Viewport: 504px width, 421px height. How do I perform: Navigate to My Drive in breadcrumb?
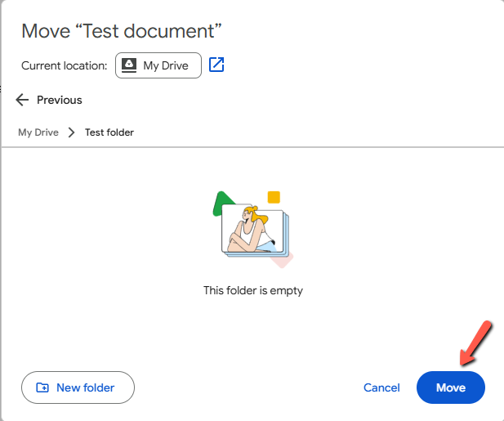tap(38, 132)
